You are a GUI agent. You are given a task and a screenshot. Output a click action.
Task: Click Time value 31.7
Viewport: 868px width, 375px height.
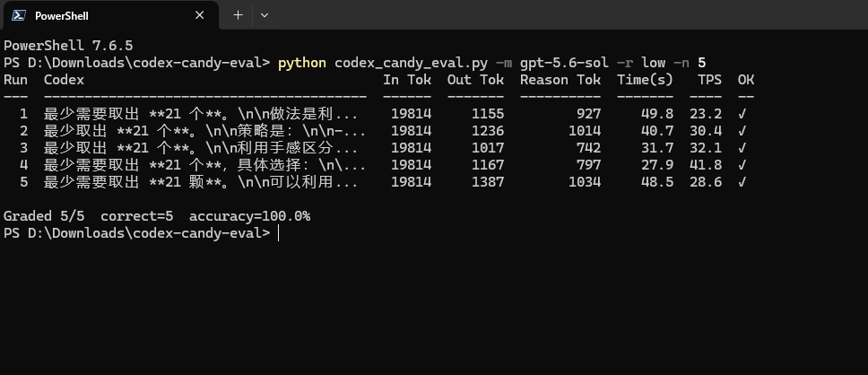[x=657, y=148]
